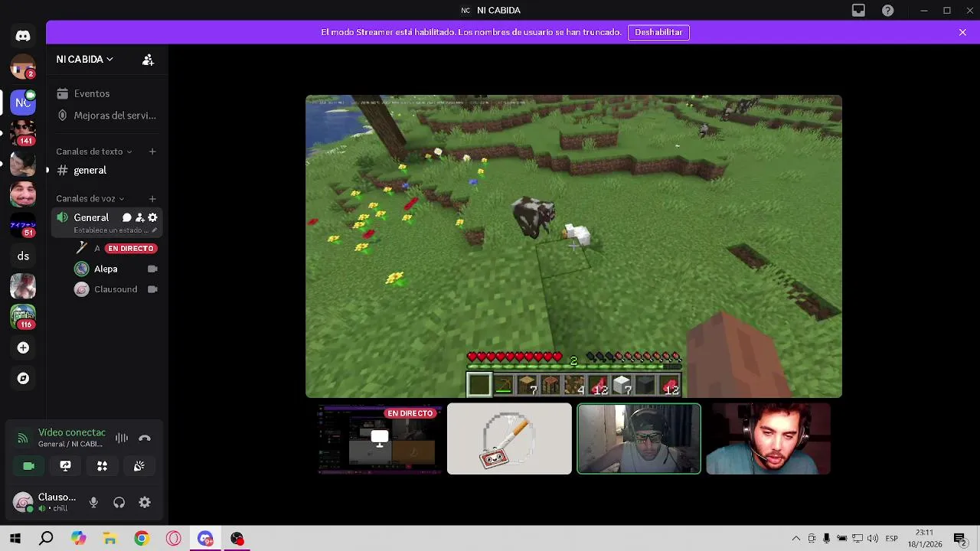The height and width of the screenshot is (551, 980).
Task: Disconnect from voice with hang-up icon
Action: pos(145,439)
